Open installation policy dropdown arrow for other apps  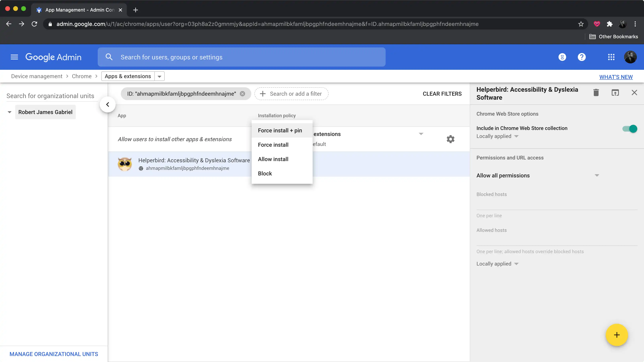(x=421, y=134)
